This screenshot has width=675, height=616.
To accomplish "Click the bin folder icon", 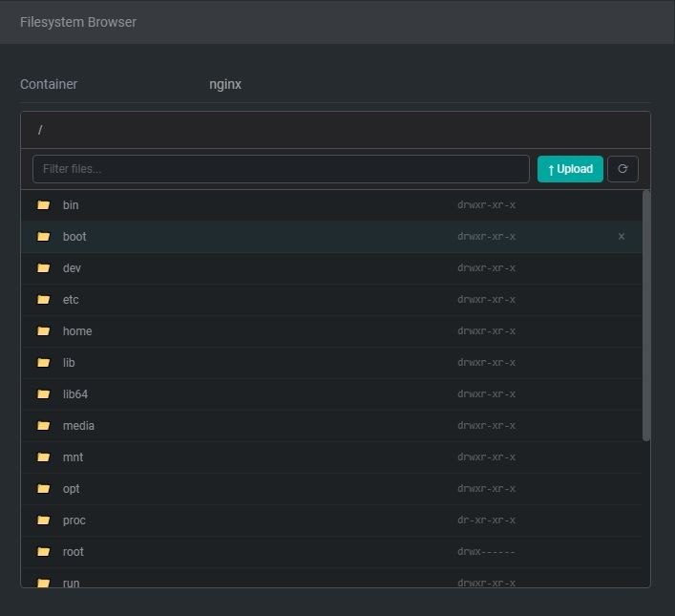I will pyautogui.click(x=44, y=205).
